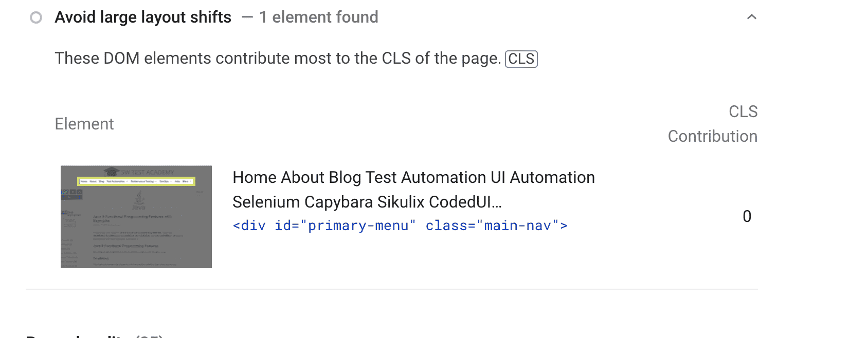Open the CLS learn-more link badge
868x338 pixels.
click(x=521, y=59)
